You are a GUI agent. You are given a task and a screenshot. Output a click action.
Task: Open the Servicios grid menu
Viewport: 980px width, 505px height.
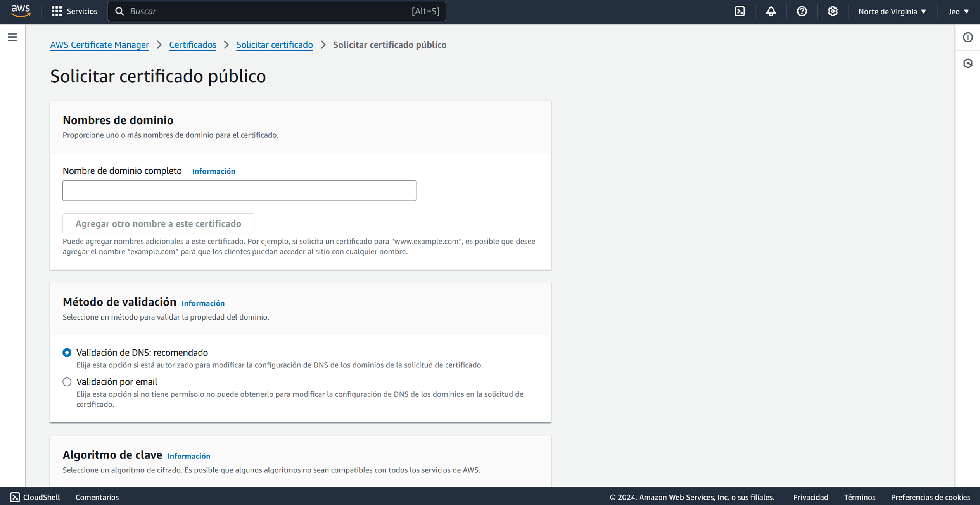click(74, 11)
